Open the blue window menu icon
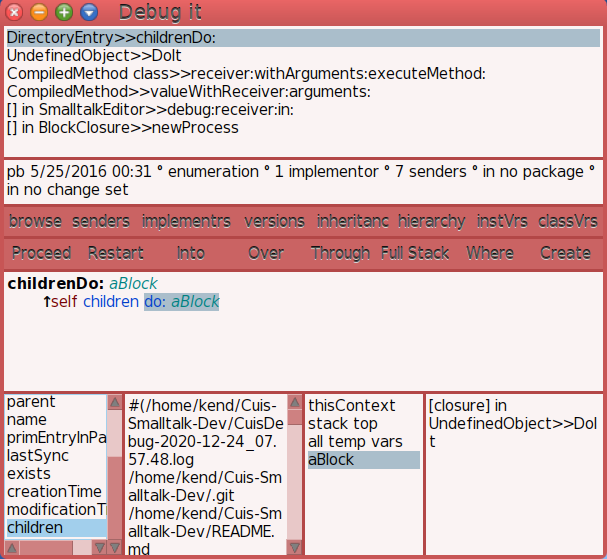 [x=89, y=12]
